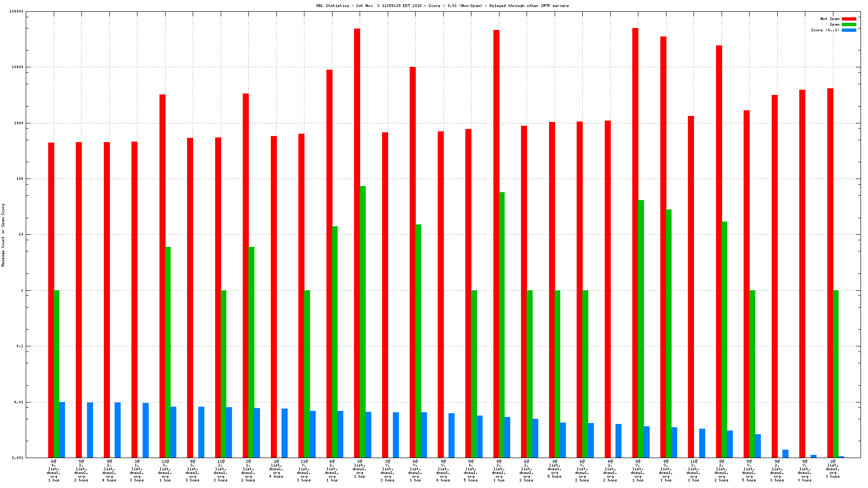The height and width of the screenshot is (488, 868).
Task: Click the green Spam legend swatch
Action: click(x=849, y=24)
